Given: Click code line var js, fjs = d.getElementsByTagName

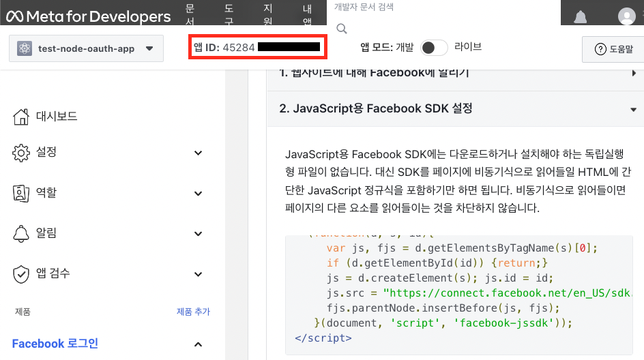Looking at the screenshot, I should 462,248.
